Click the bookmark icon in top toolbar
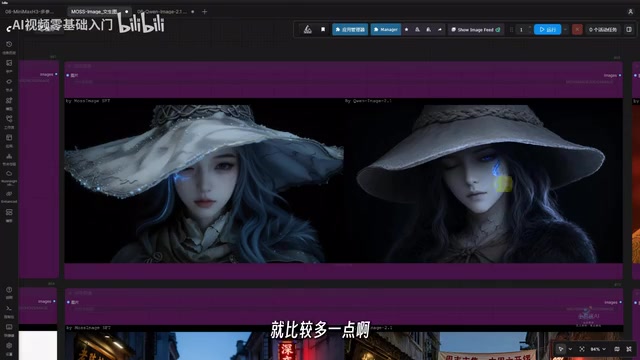 323,29
